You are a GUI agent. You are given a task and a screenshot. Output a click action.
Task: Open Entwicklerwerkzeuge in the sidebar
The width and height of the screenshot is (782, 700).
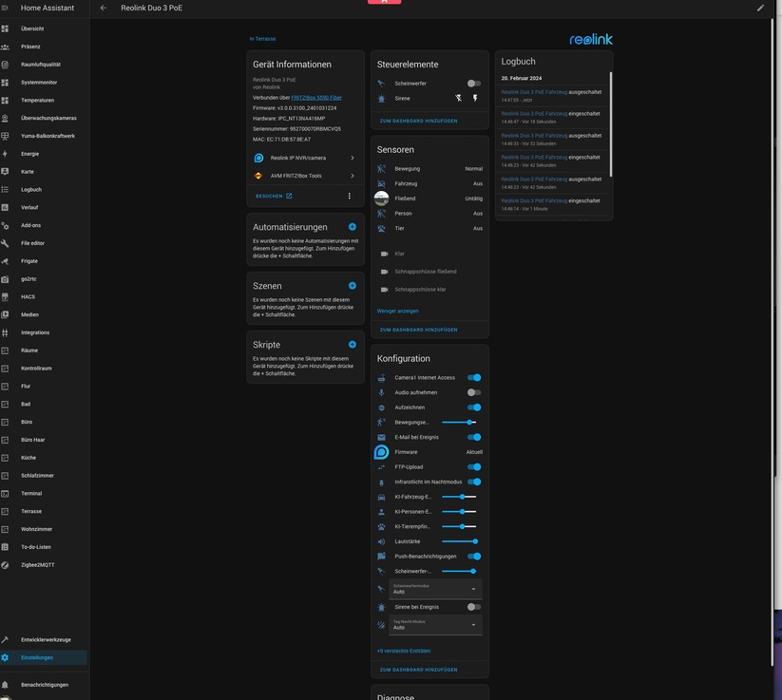point(46,640)
